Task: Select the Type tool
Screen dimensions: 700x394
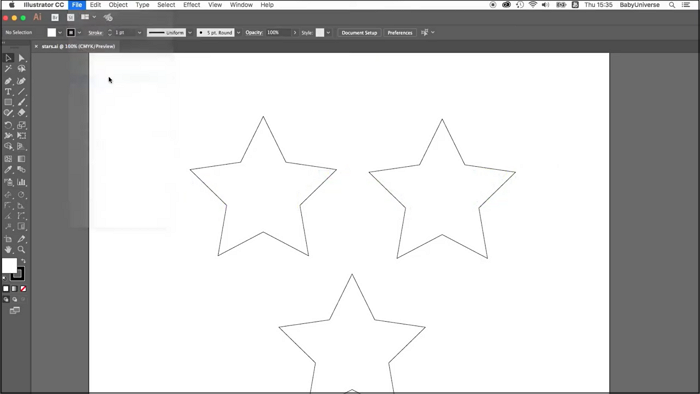Action: tap(8, 91)
